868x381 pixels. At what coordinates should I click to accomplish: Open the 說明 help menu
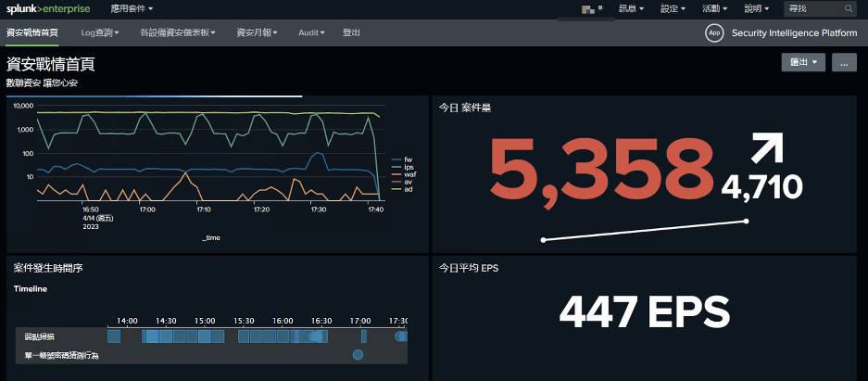[x=756, y=9]
